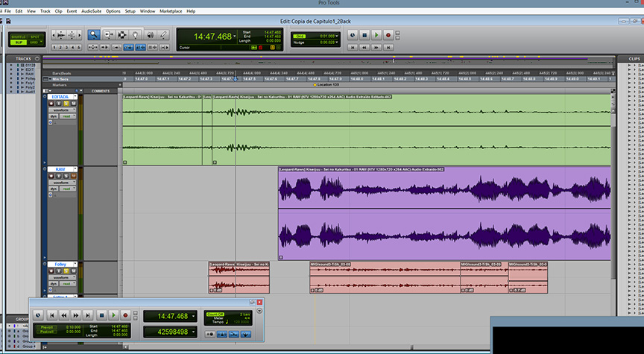Open the Tracks list pop-up menu

click(37, 58)
